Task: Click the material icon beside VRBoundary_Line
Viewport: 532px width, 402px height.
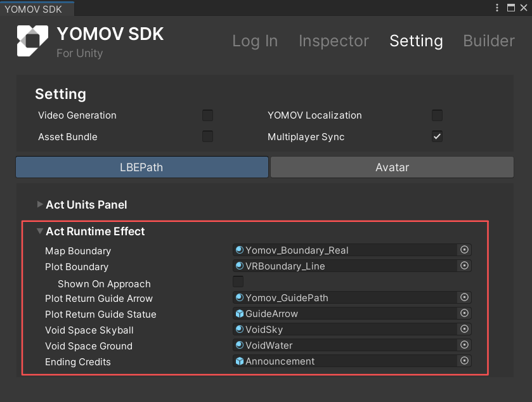Action: [x=240, y=266]
